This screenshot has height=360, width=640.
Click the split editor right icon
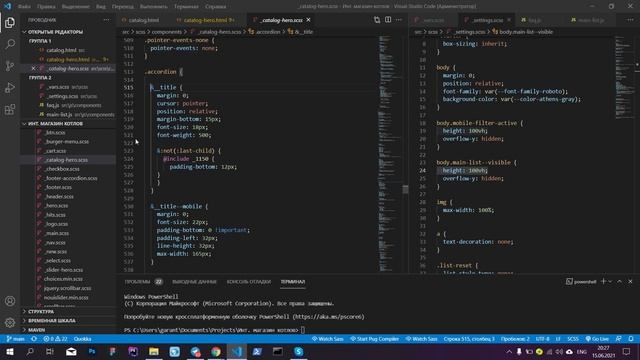tap(388, 20)
